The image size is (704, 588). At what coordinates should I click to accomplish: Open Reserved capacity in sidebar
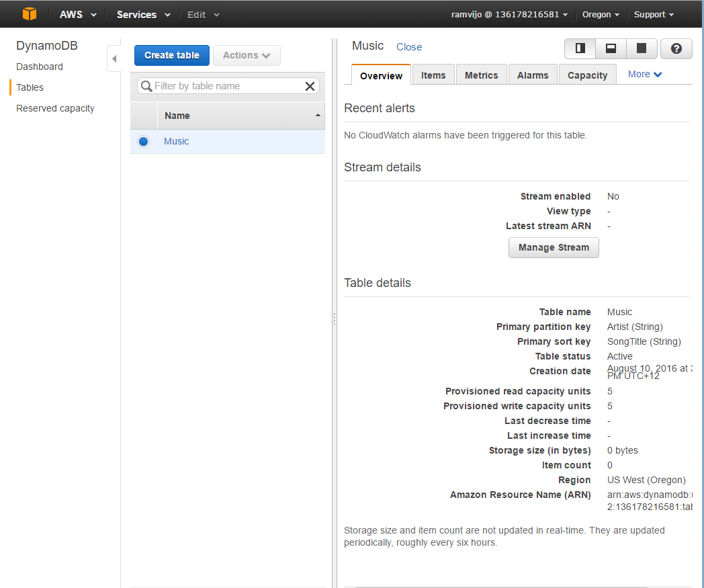[55, 108]
